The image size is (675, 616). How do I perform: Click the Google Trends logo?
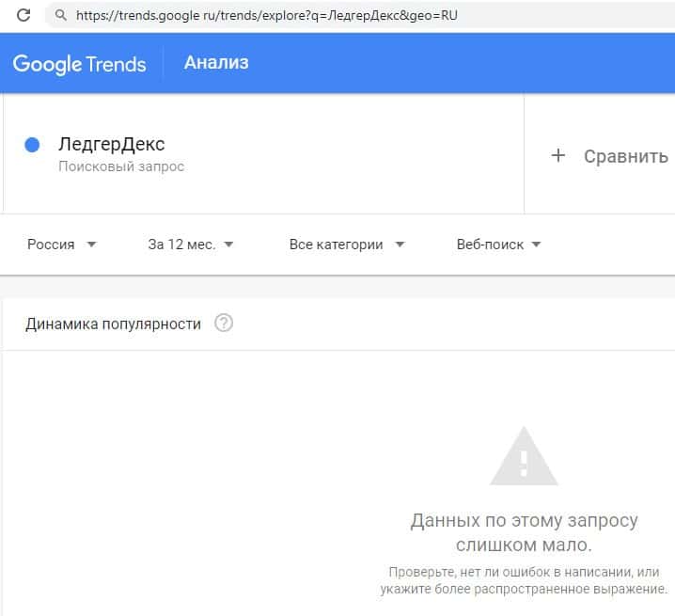pos(79,63)
